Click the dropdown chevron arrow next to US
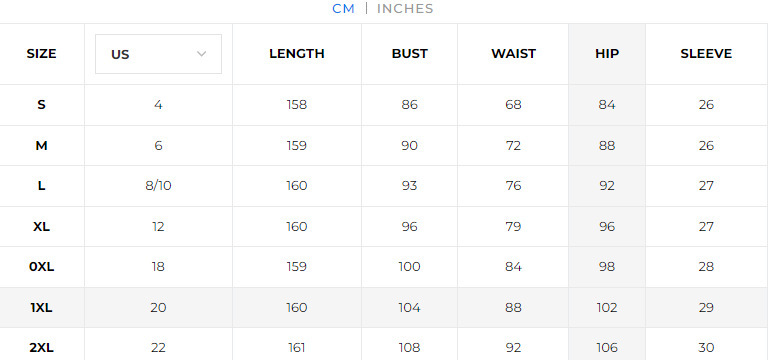This screenshot has height=360, width=775. click(x=201, y=54)
